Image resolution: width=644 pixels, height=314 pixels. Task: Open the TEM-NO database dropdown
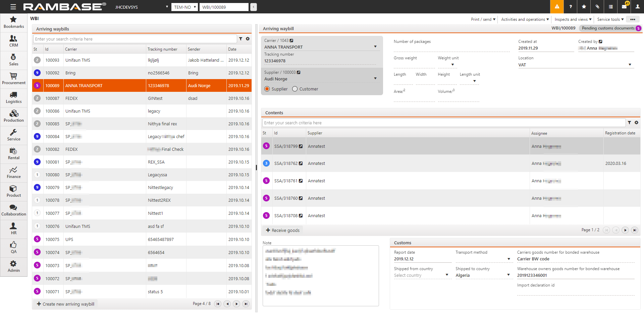point(184,7)
